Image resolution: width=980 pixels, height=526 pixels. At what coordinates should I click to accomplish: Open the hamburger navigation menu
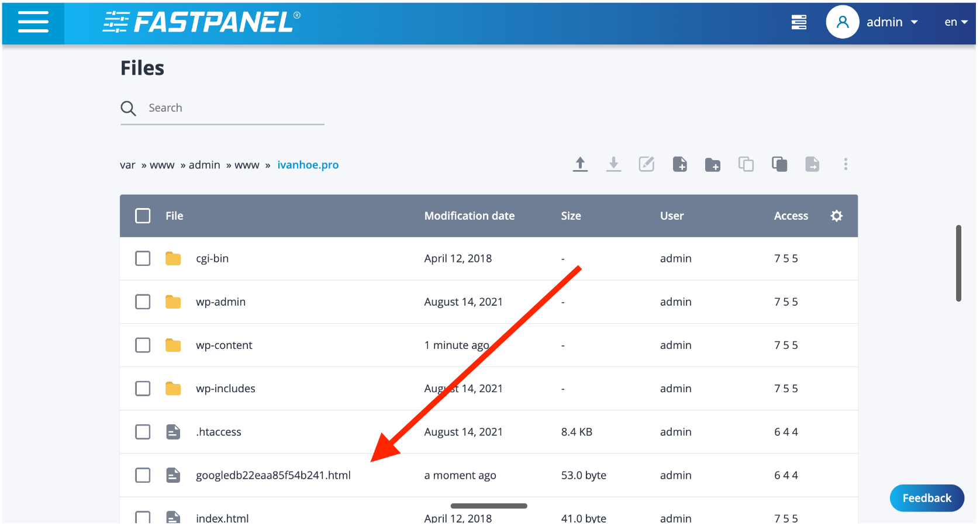tap(33, 23)
